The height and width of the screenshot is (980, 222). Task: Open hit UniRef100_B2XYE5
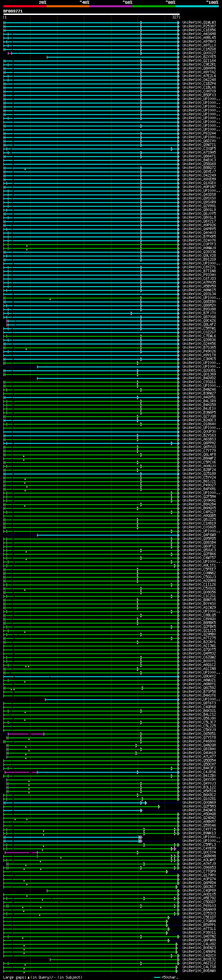tap(199, 57)
